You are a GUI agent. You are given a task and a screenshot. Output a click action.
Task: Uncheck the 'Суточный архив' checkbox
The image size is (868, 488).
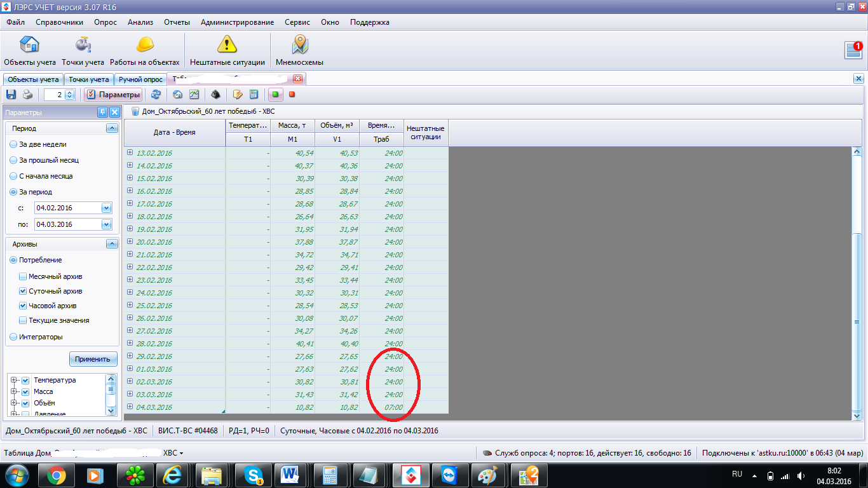23,291
